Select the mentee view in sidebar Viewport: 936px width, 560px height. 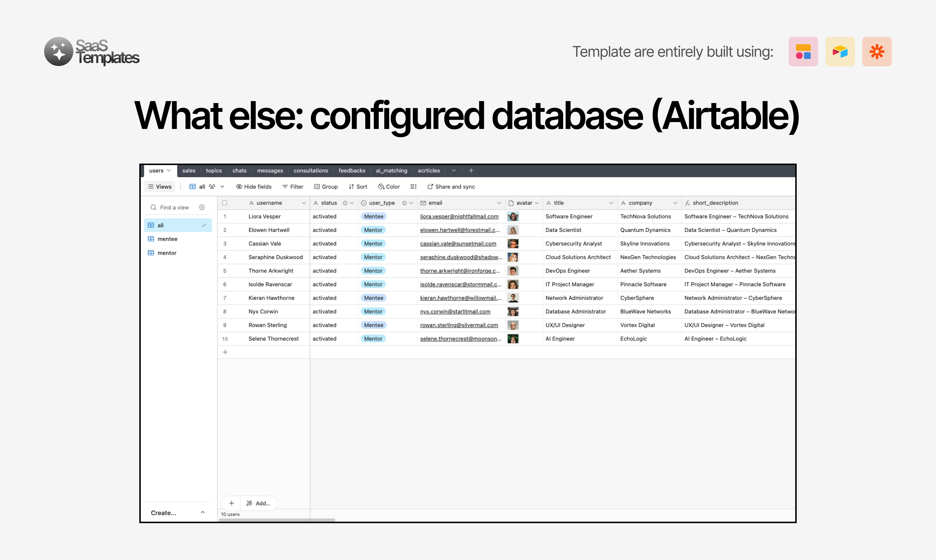tap(178, 239)
